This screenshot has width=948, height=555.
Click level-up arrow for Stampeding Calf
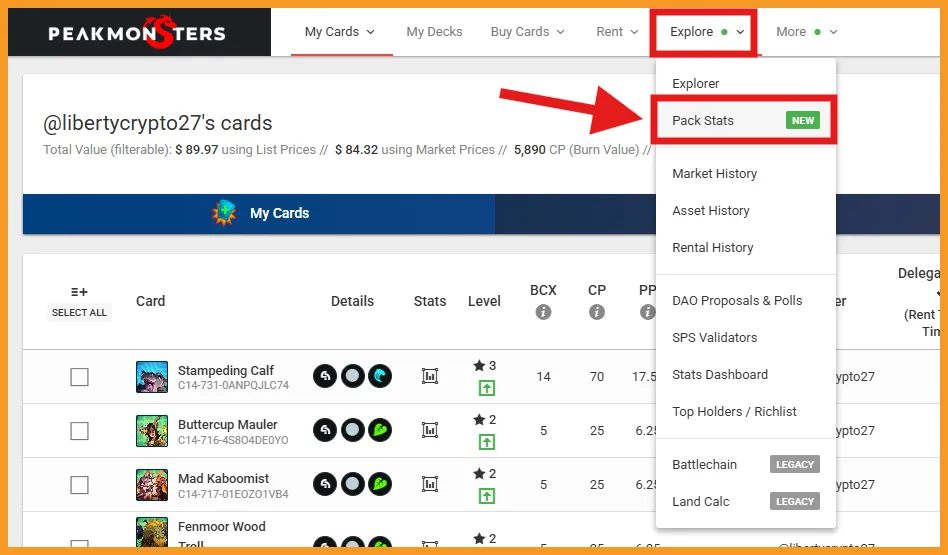point(487,388)
